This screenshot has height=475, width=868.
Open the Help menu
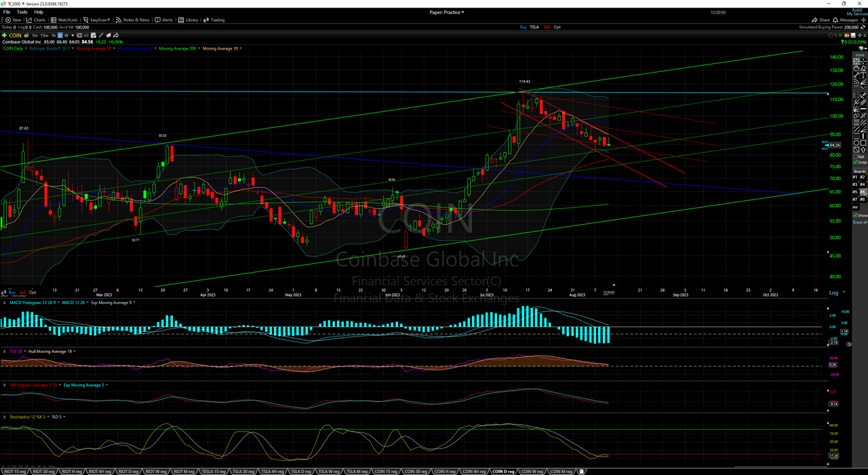pyautogui.click(x=39, y=12)
